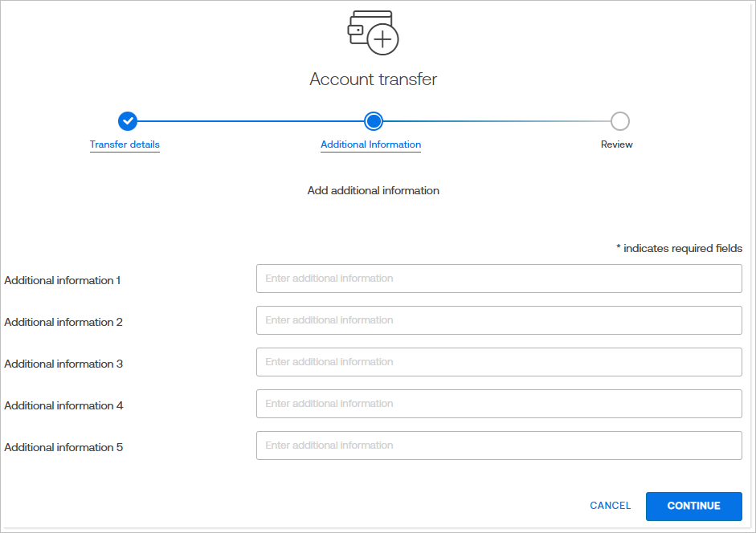Viewport: 756px width, 533px height.
Task: Click the progress line between steps
Action: point(249,121)
